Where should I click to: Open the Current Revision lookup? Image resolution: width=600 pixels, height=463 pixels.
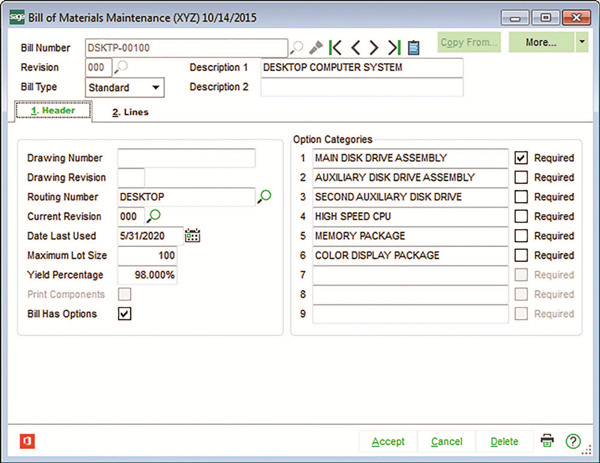click(x=153, y=216)
